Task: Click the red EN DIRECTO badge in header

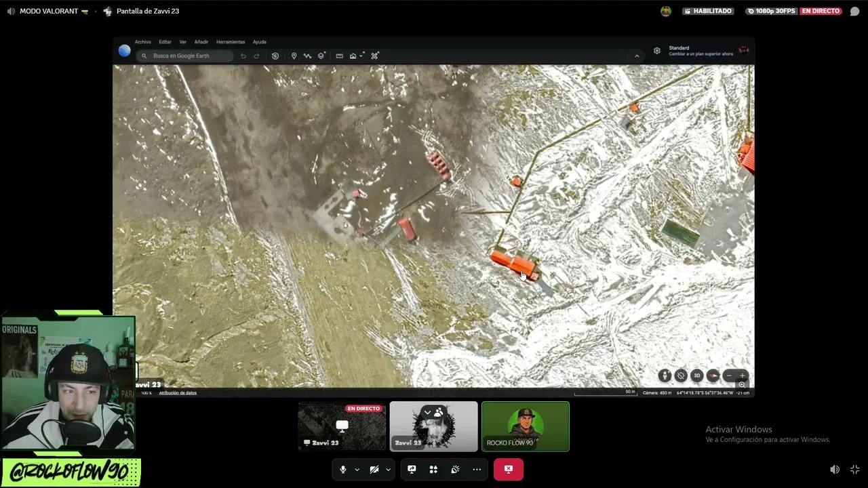Action: 821,12
